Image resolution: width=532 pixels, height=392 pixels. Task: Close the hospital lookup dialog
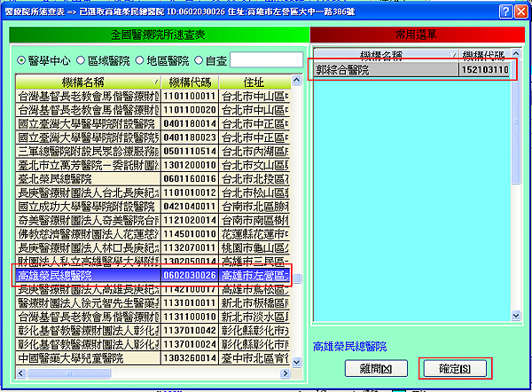pyautogui.click(x=520, y=9)
